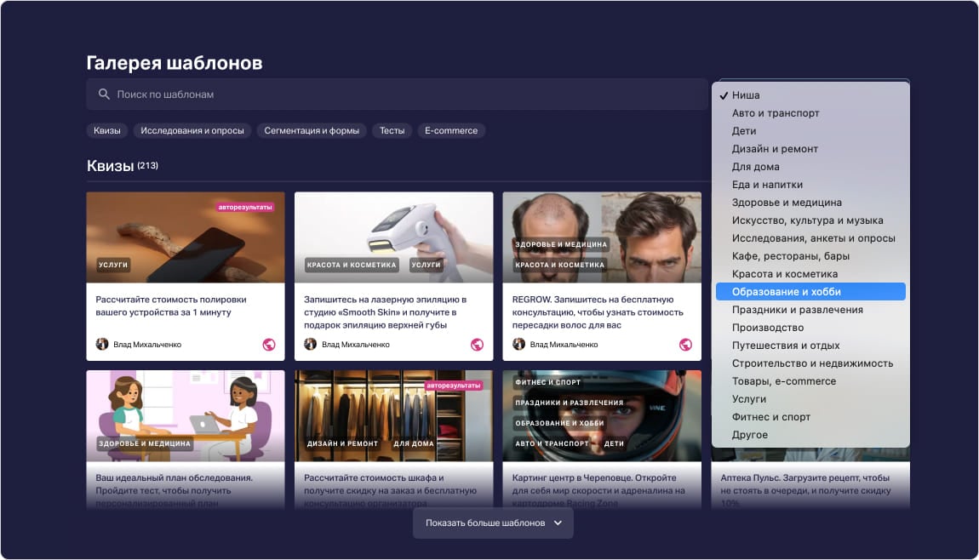This screenshot has width=979, height=560.
Task: Click author avatar on the laser epilation card
Action: pyautogui.click(x=311, y=345)
